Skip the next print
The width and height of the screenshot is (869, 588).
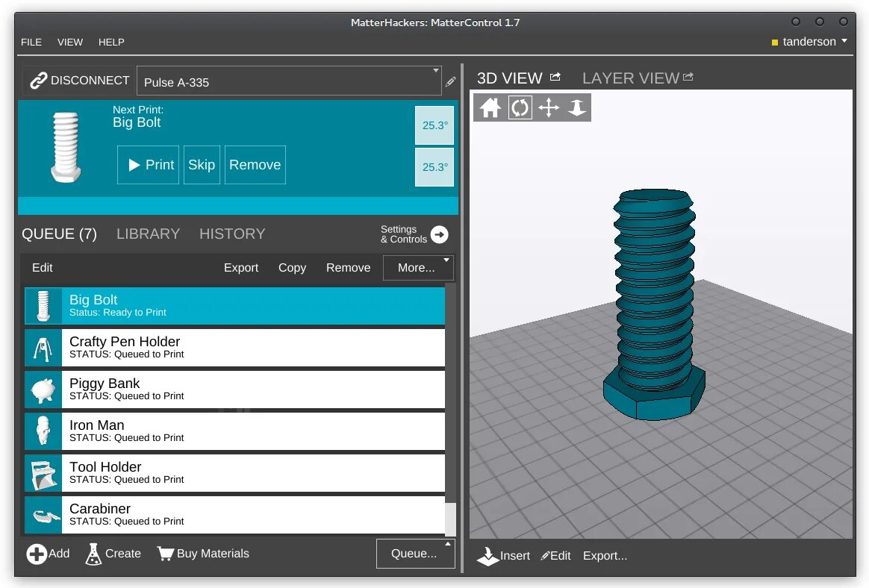(202, 165)
